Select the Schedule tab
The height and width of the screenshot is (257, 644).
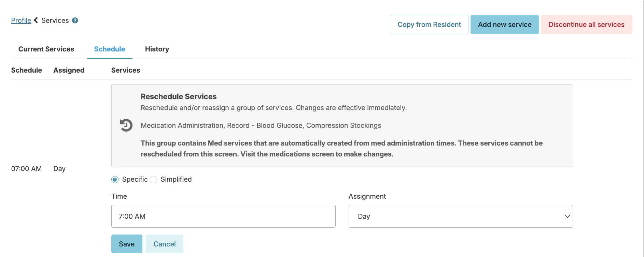(x=110, y=49)
